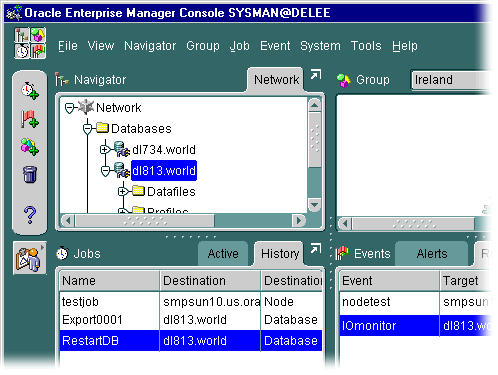This screenshot has width=498, height=375.
Task: Select the IOmonitor event row
Action: point(416,326)
